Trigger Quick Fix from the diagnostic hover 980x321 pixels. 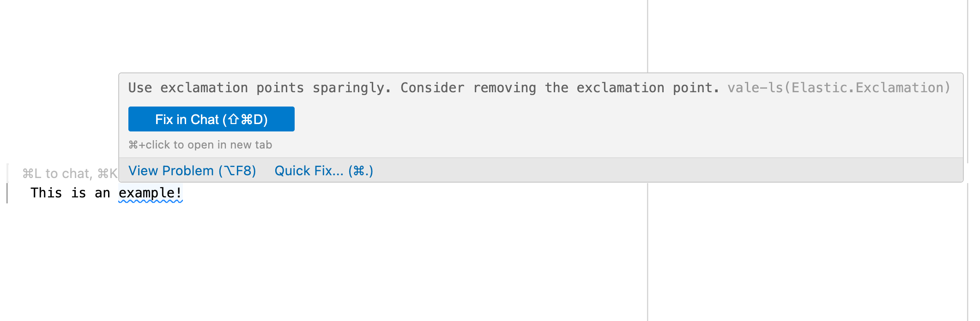coord(323,171)
